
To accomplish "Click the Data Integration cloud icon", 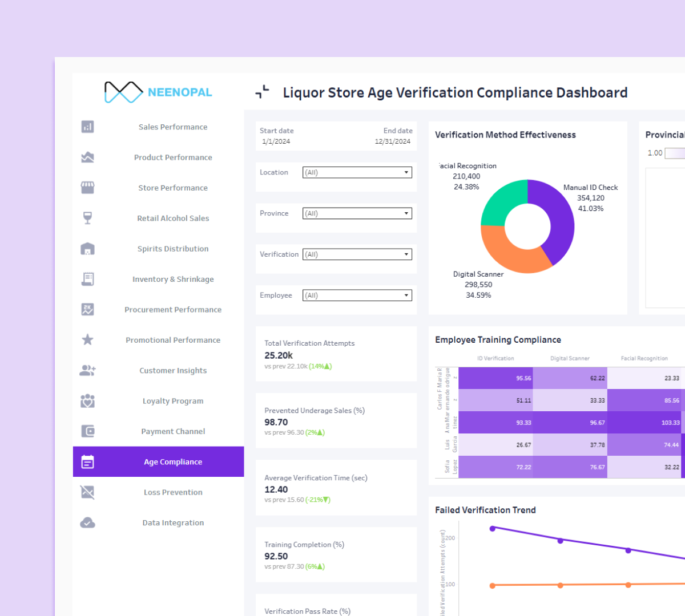I will [x=87, y=522].
